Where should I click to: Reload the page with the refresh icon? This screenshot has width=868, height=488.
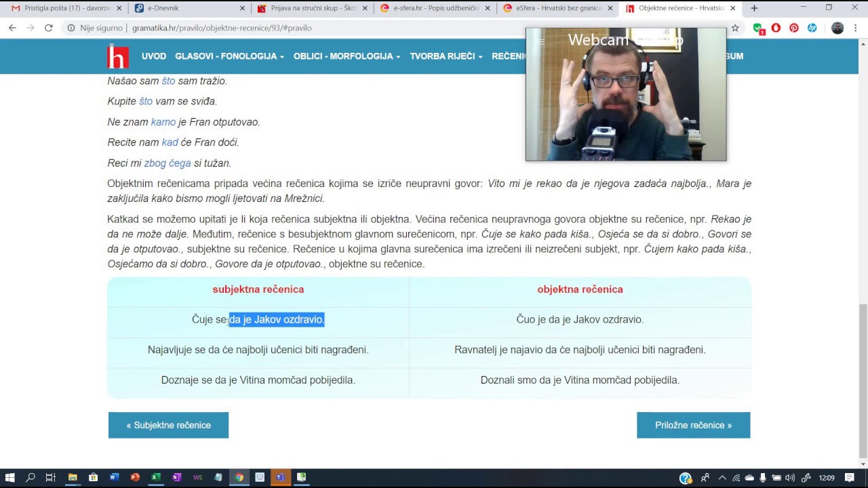[48, 28]
